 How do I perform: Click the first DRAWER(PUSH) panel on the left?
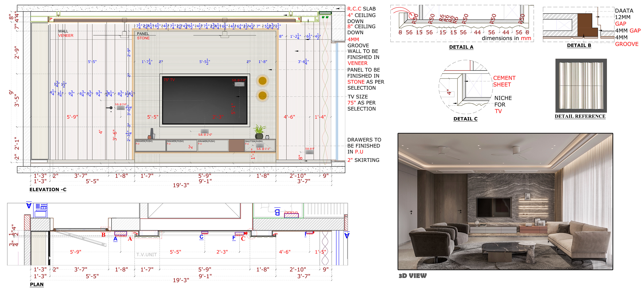pyautogui.click(x=150, y=145)
